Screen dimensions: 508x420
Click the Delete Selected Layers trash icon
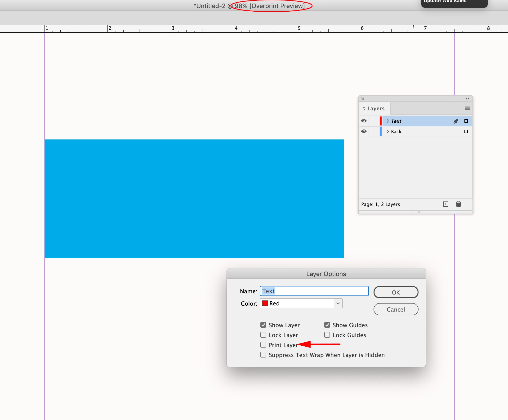pos(459,204)
